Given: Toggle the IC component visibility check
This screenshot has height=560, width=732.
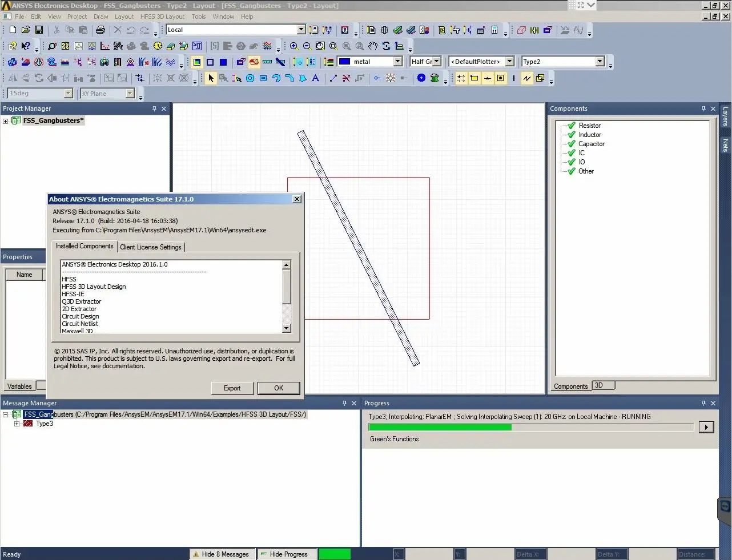Looking at the screenshot, I should click(571, 153).
